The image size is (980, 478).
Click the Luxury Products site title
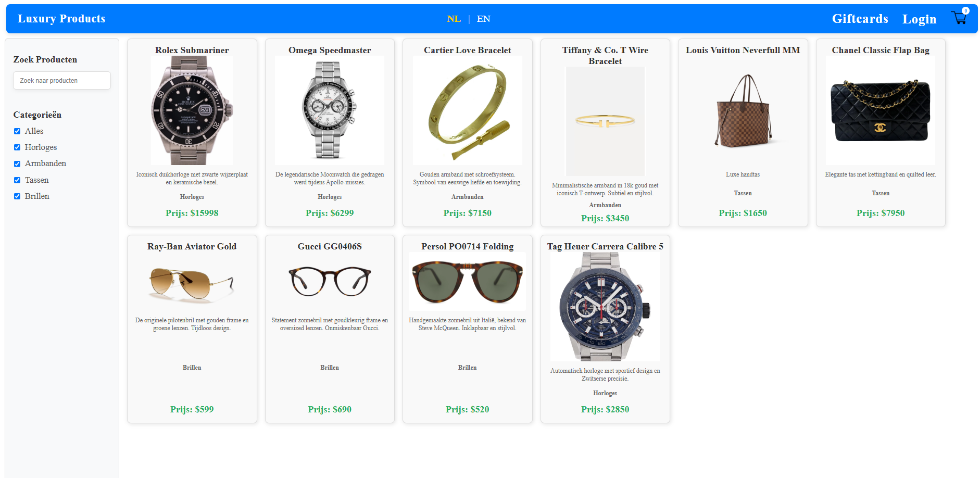click(61, 19)
